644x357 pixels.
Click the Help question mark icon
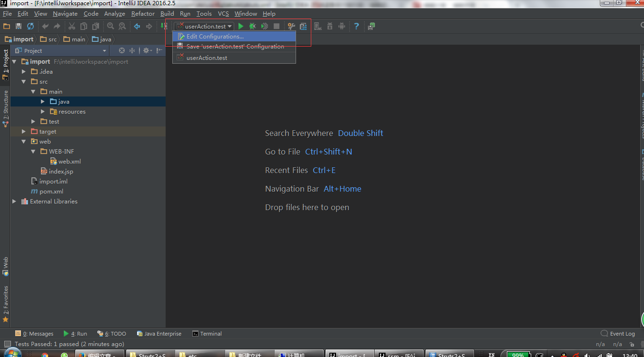pos(356,27)
